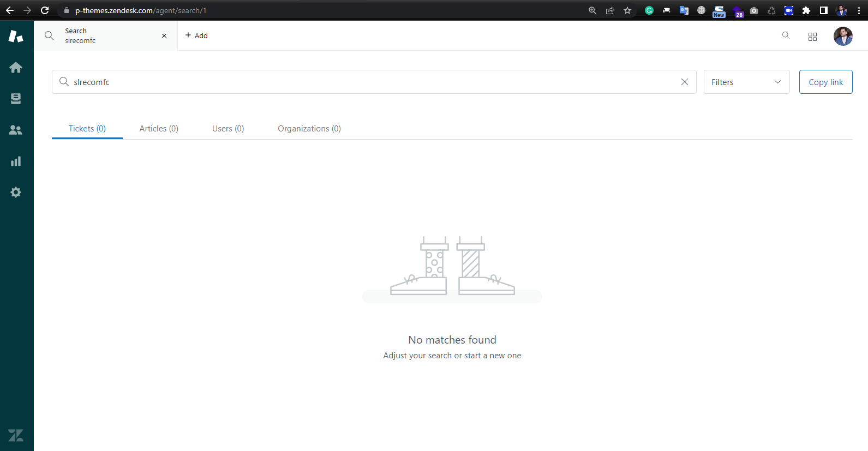Bookmark this page with star icon
The width and height of the screenshot is (868, 451).
[x=627, y=10]
